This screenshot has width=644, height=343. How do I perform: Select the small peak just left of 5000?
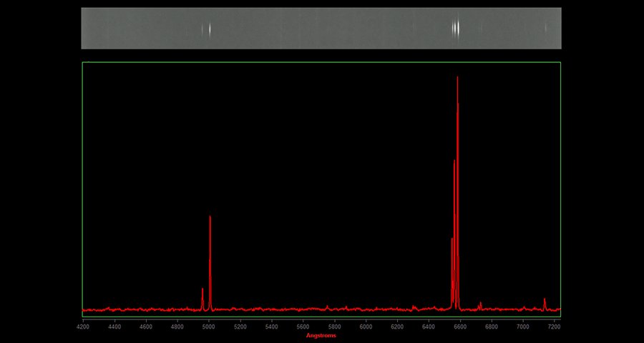point(203,290)
